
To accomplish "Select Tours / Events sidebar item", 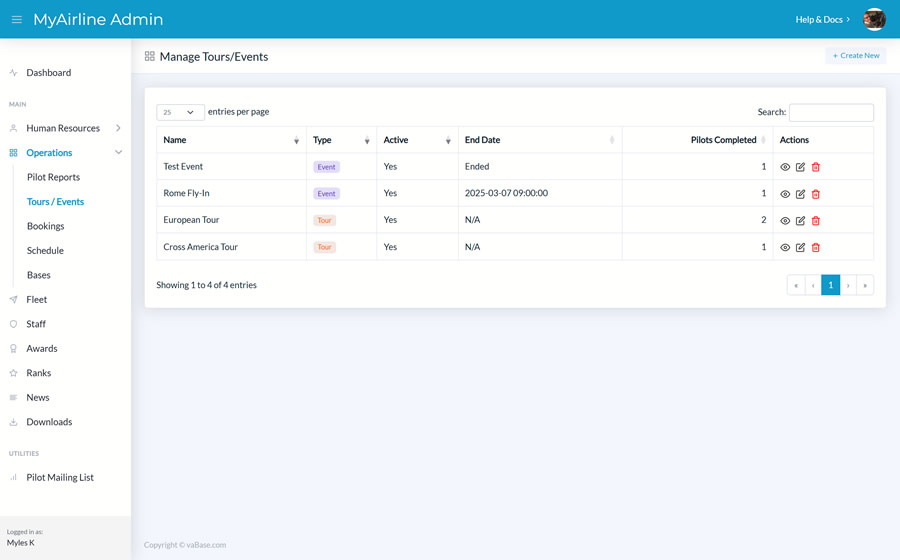I will click(x=55, y=202).
